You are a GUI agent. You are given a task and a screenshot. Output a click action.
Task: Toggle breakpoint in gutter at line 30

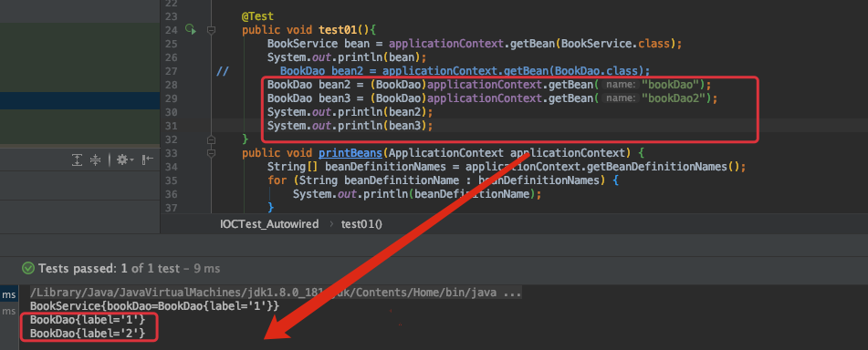[x=191, y=112]
